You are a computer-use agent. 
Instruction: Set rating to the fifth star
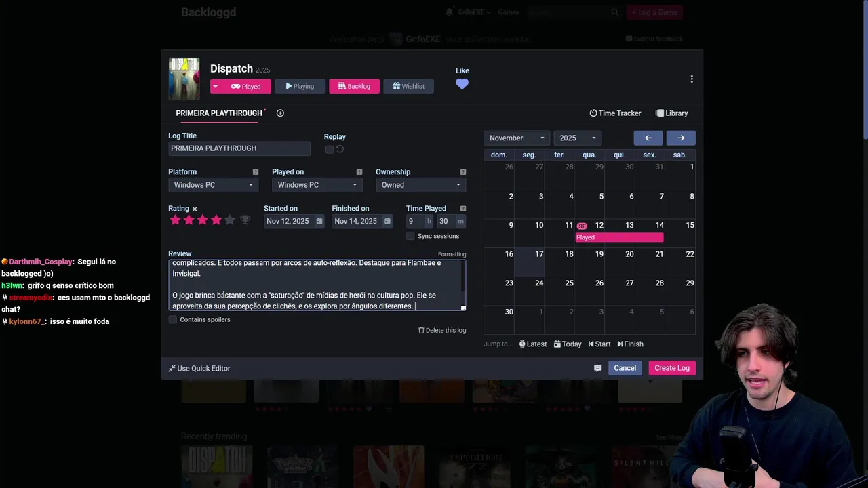[x=230, y=220]
